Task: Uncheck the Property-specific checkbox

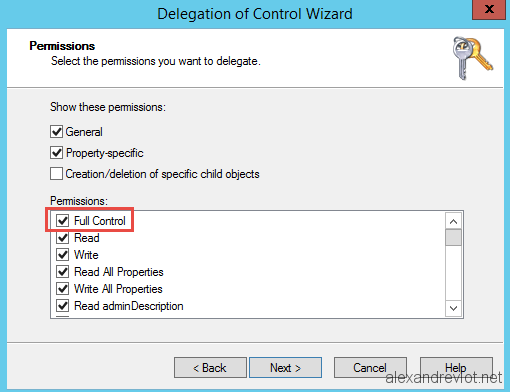Action: point(56,153)
